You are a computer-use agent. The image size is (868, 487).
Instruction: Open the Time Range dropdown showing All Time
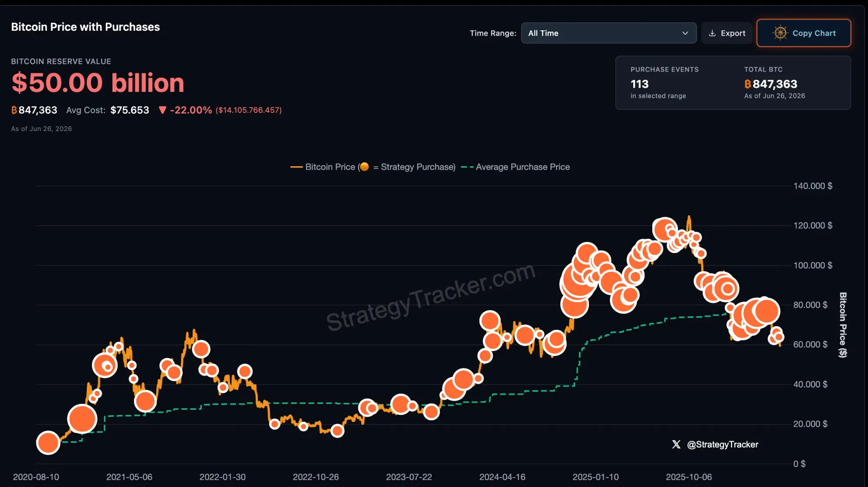(x=608, y=33)
